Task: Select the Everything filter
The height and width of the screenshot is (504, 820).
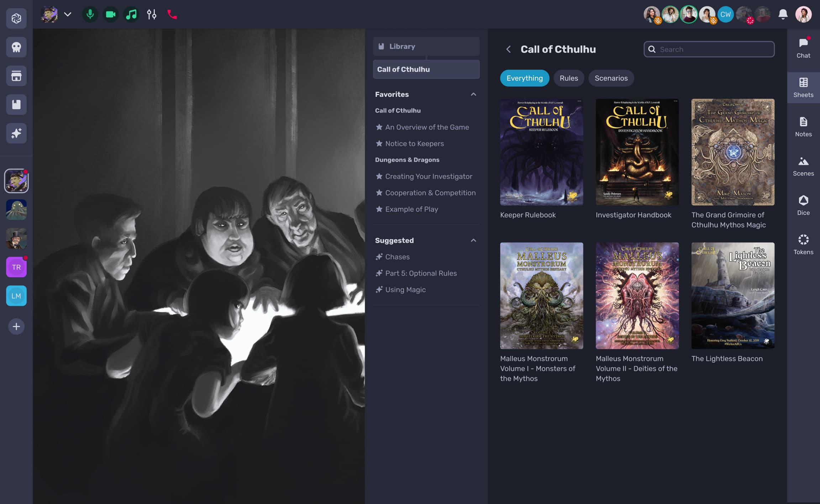Action: (x=525, y=78)
